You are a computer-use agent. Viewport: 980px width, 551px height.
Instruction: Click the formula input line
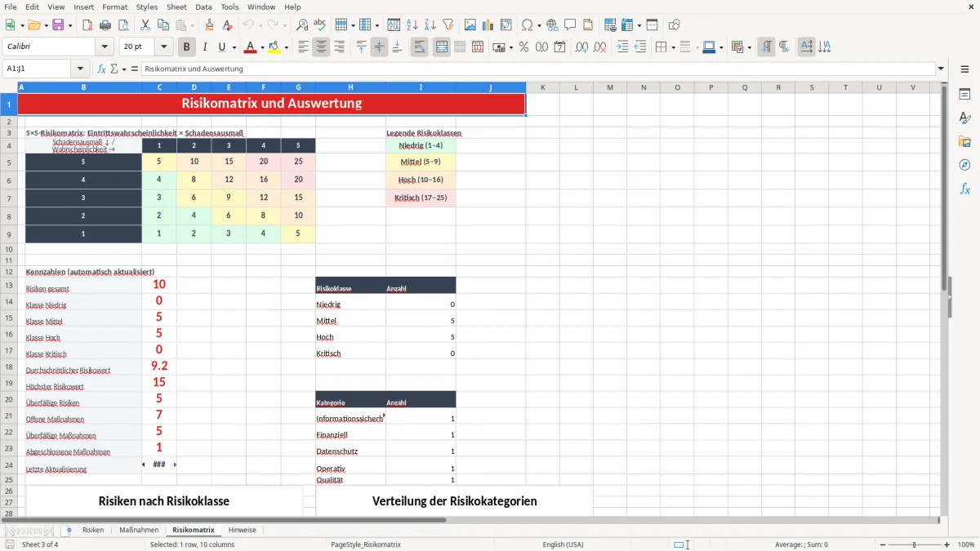point(537,69)
